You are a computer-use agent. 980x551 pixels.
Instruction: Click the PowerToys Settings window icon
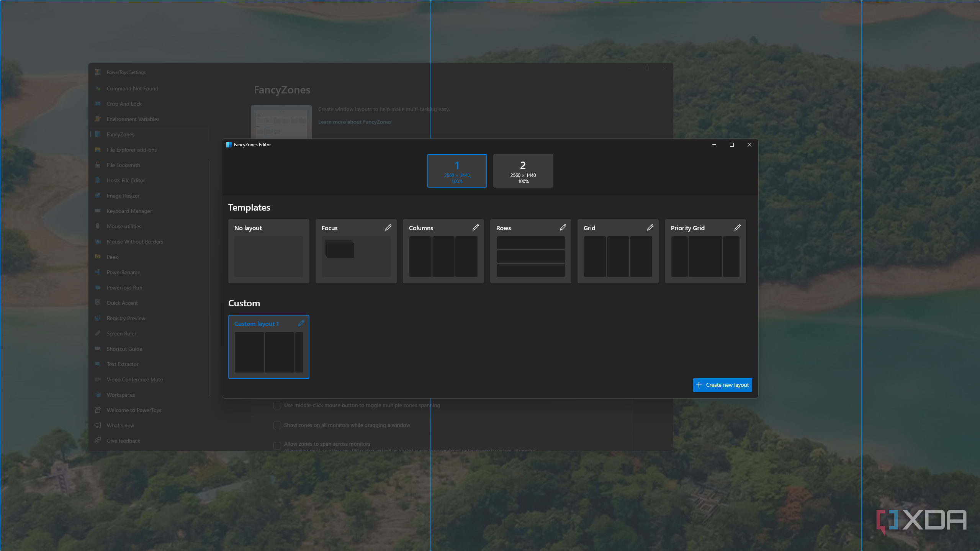point(98,72)
